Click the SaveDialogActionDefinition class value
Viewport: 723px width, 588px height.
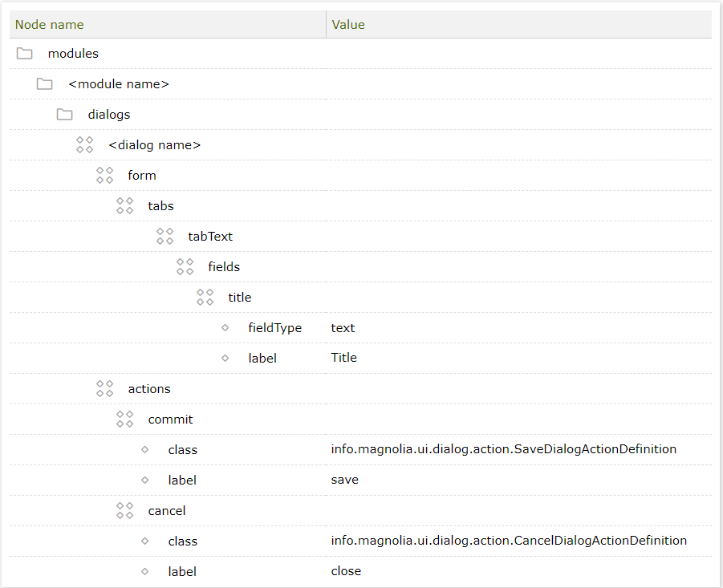[x=504, y=449]
